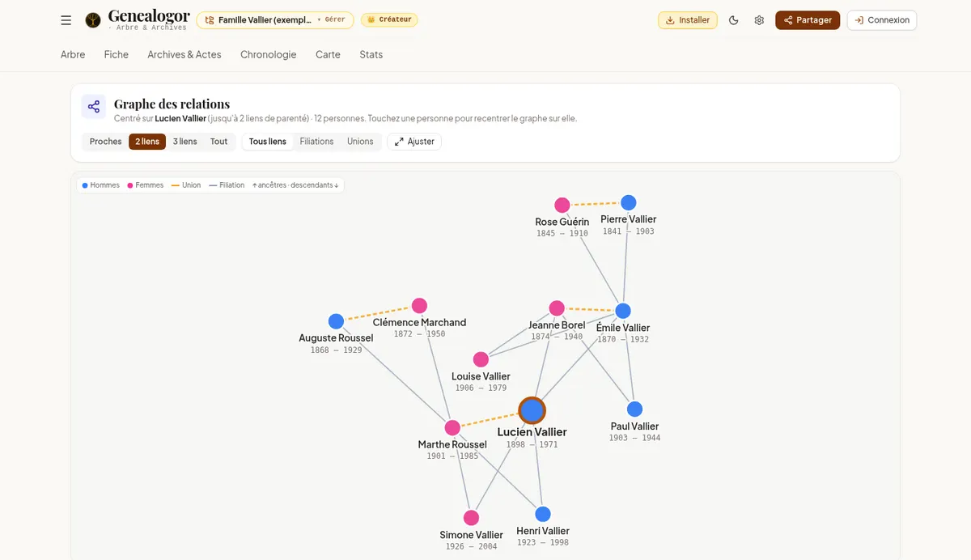This screenshot has width=971, height=560.
Task: Click the dates 1903 — 1944 label
Action: 635,438
